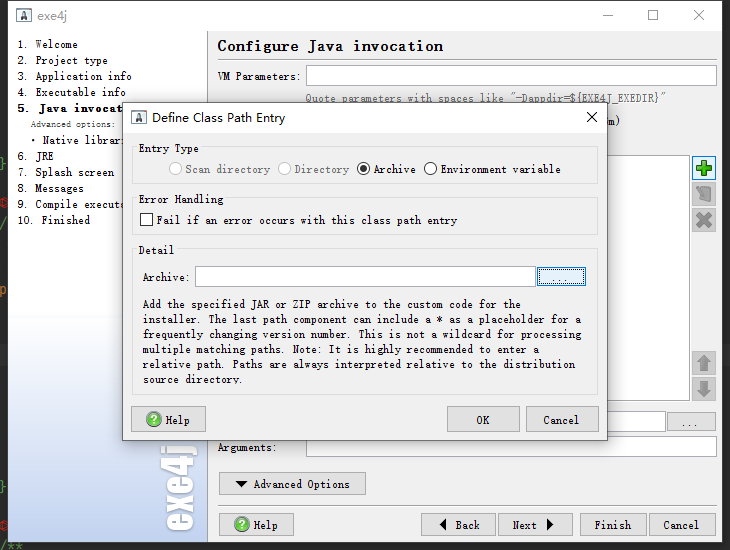This screenshot has height=550, width=730.
Task: Go to the Splash screen step
Action: 74,172
